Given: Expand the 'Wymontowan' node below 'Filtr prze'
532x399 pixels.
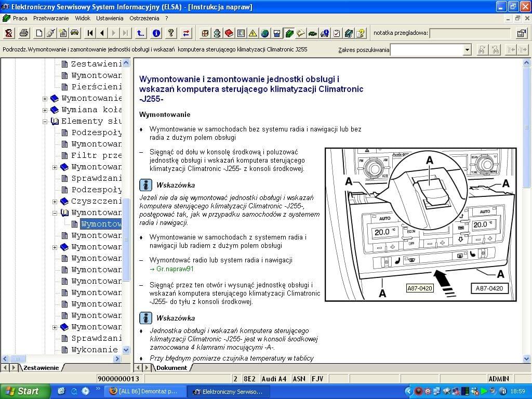Looking at the screenshot, I should [55, 167].
